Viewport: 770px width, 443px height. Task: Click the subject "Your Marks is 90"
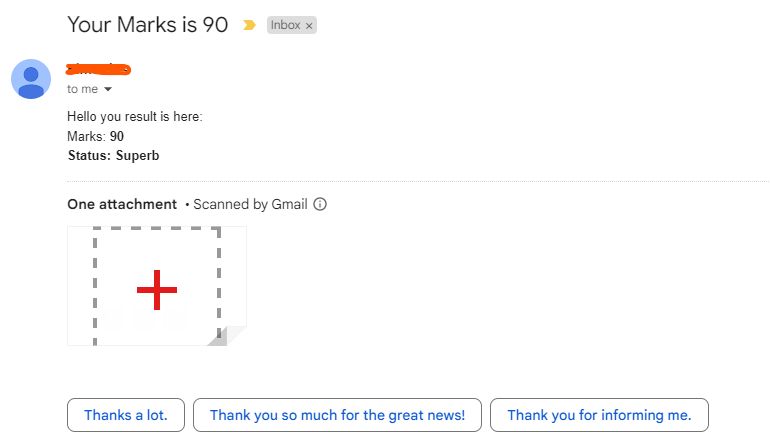click(x=147, y=24)
